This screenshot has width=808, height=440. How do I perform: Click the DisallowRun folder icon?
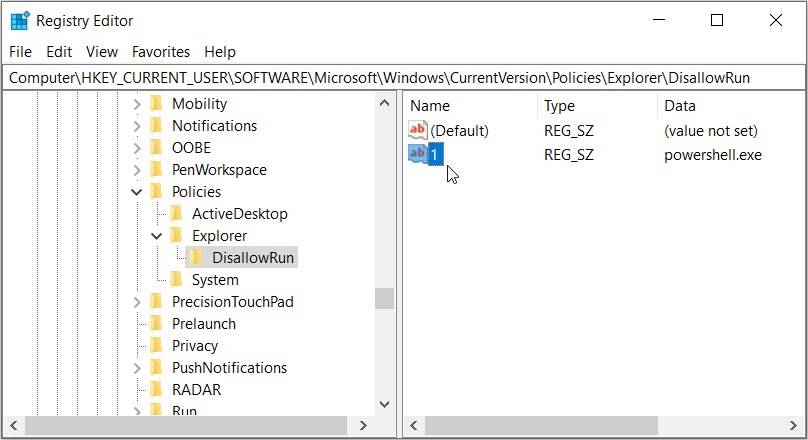point(196,258)
